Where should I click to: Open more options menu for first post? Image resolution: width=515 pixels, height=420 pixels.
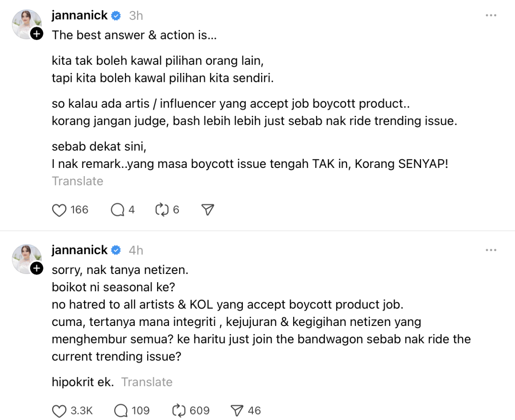(491, 15)
